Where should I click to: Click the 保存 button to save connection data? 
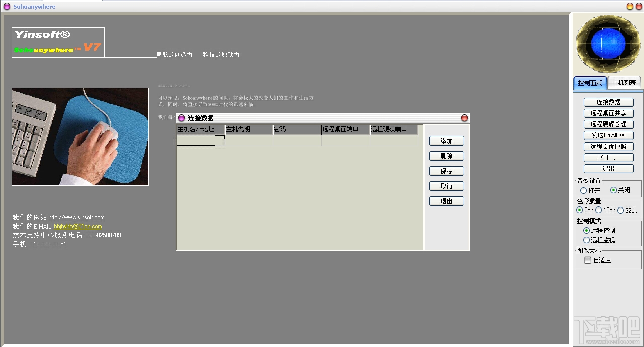[x=446, y=171]
